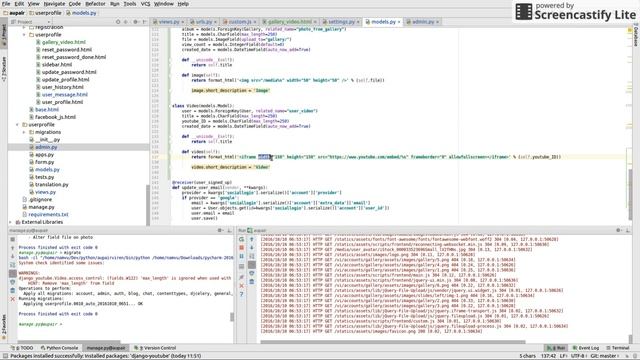Image resolution: width=640 pixels, height=360 pixels.
Task: Open the Event Log tool window
Action: 585,348
